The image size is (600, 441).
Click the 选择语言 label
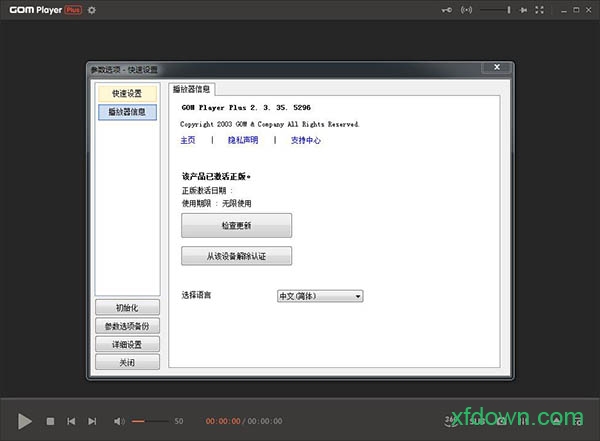click(x=196, y=295)
